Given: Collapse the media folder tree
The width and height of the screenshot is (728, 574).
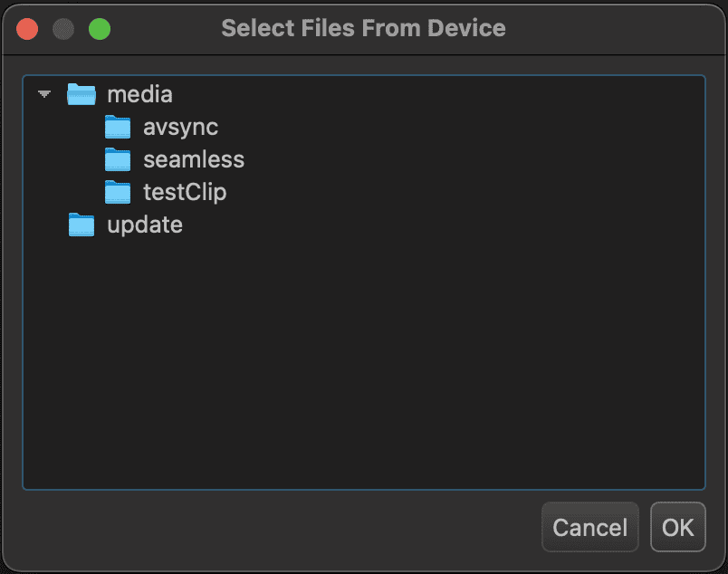Looking at the screenshot, I should 44,94.
